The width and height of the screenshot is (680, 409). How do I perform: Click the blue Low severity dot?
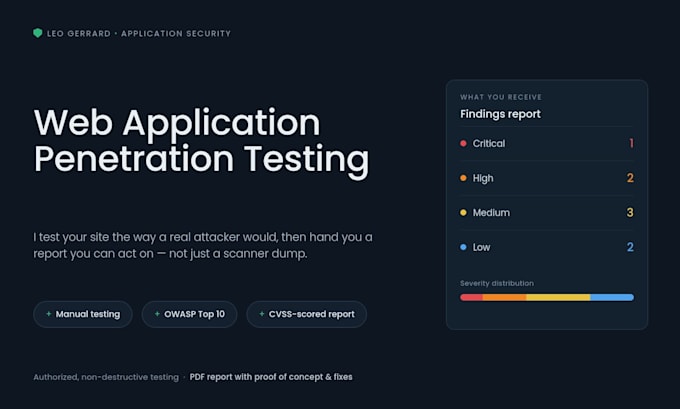point(463,247)
